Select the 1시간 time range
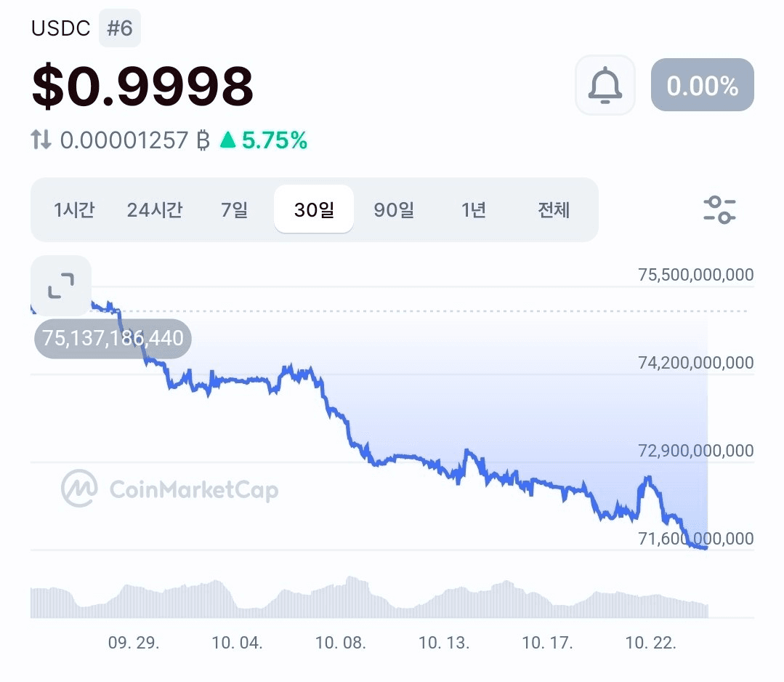Viewport: 784px width, 682px height. pos(74,209)
